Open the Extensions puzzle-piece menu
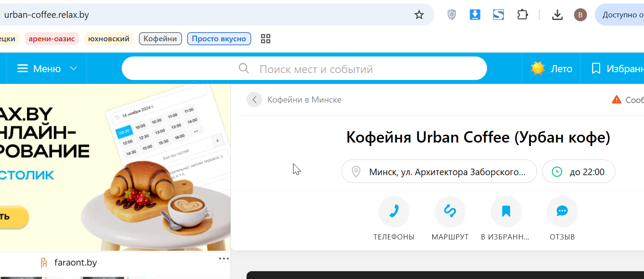Screen dimensions: 644x279 (522, 15)
